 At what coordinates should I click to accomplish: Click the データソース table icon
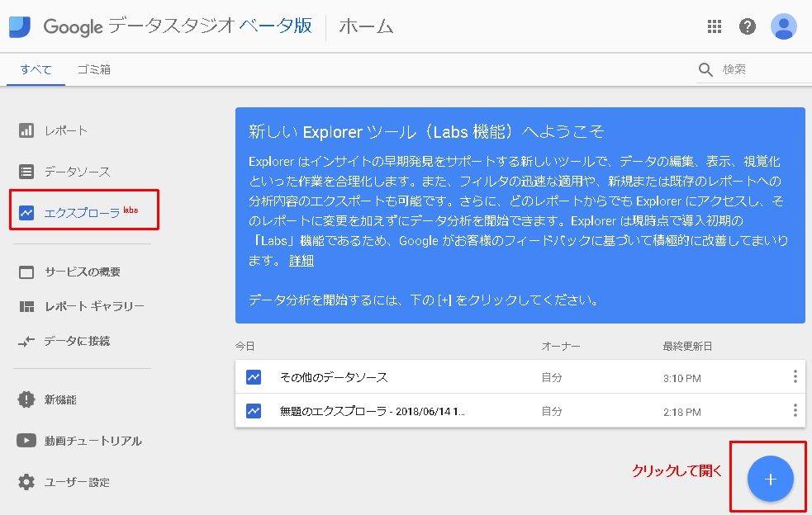coord(26,172)
